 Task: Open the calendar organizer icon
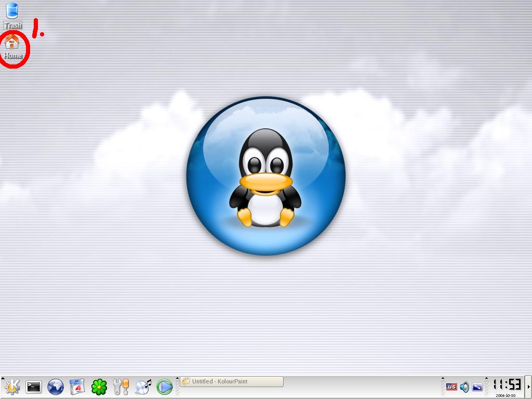(77, 387)
